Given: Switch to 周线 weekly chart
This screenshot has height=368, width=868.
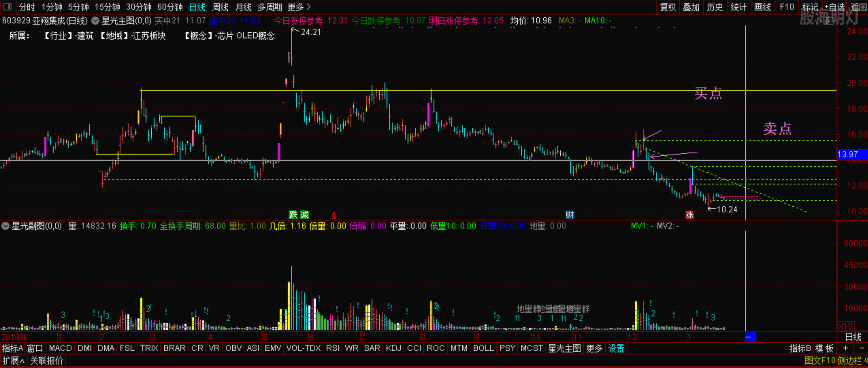Looking at the screenshot, I should 221,7.
